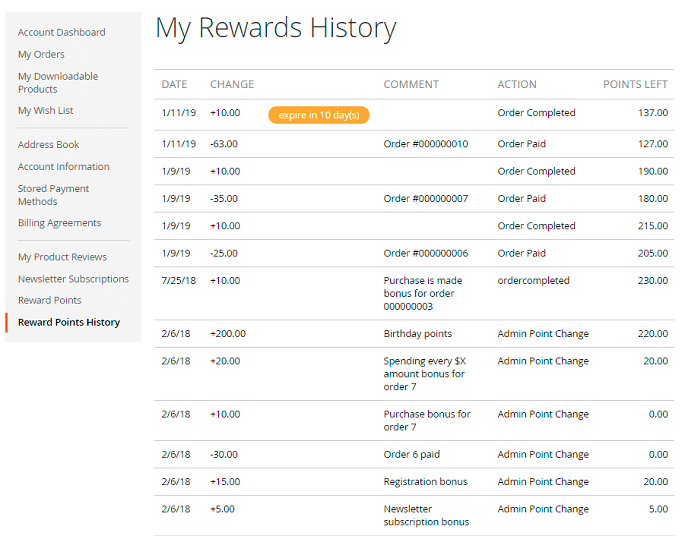Open the Address Book page

[x=48, y=144]
